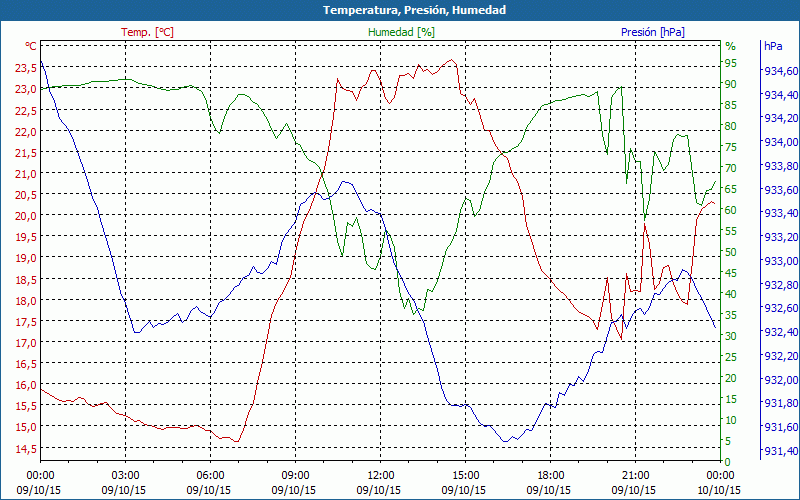The width and height of the screenshot is (800, 500).
Task: Click the 09:00 09/10/15 time axis label
Action: [294, 483]
